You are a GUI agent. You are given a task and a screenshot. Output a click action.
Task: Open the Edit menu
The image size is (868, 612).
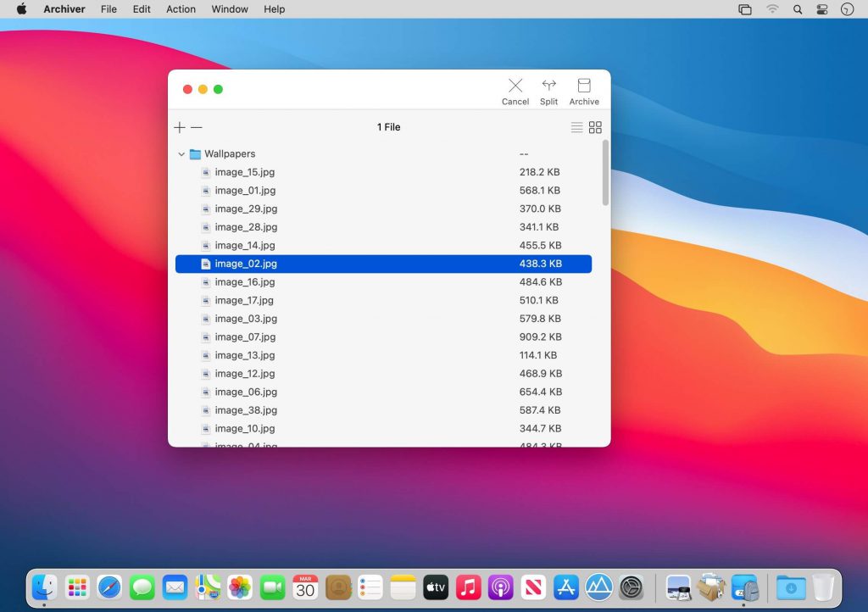tap(141, 9)
